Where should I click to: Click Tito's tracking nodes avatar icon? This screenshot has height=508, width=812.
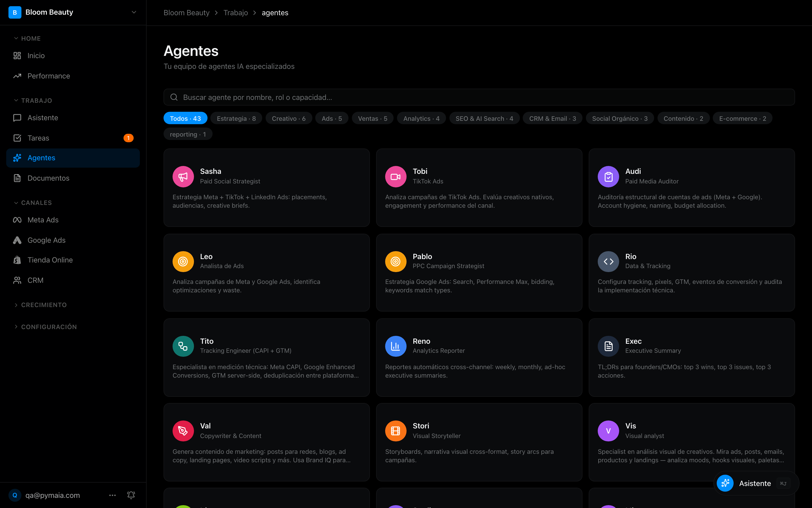183,346
